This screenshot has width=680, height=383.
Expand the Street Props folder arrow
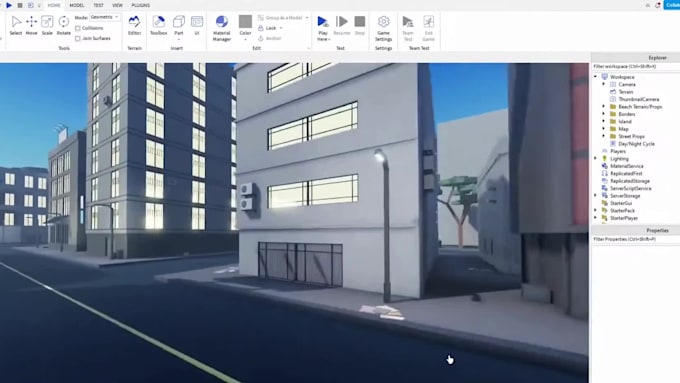(604, 136)
